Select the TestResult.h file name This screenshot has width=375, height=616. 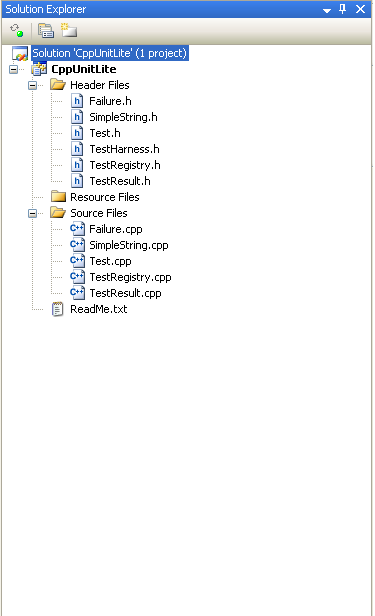[120, 181]
